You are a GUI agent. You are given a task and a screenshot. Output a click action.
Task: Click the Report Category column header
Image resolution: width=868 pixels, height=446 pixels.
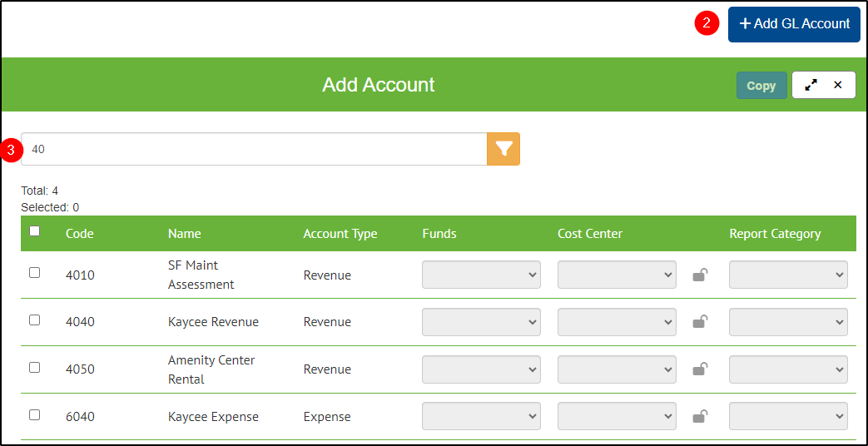[x=775, y=234]
